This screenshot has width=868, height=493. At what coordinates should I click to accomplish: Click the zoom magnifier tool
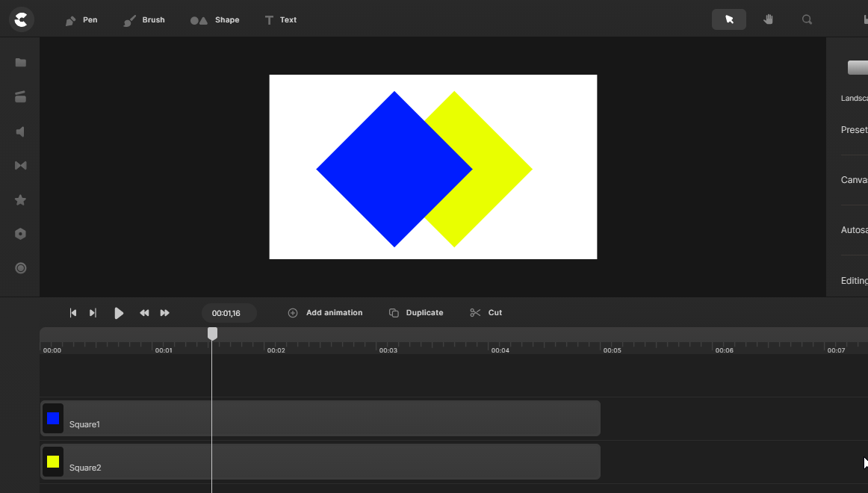pyautogui.click(x=807, y=19)
